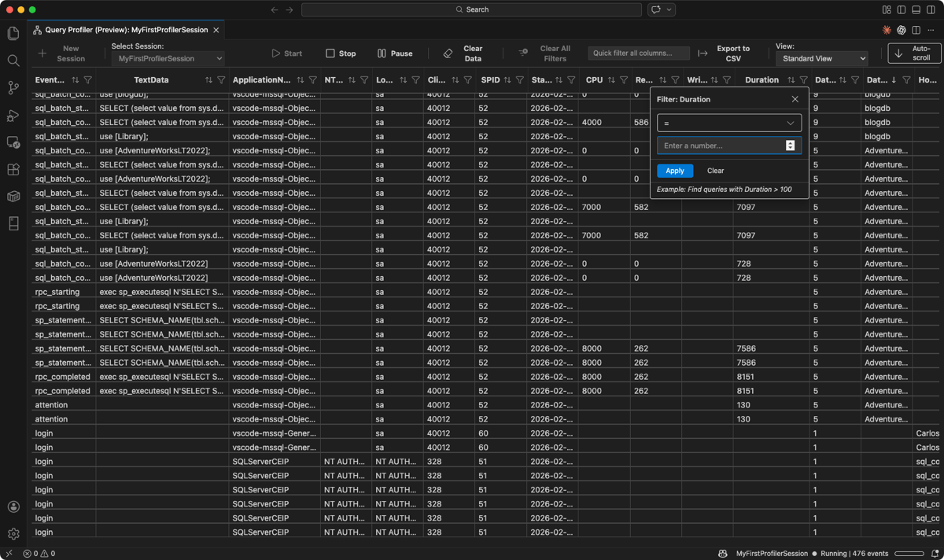Open the Run and Debug view
The height and width of the screenshot is (560, 944).
click(13, 116)
